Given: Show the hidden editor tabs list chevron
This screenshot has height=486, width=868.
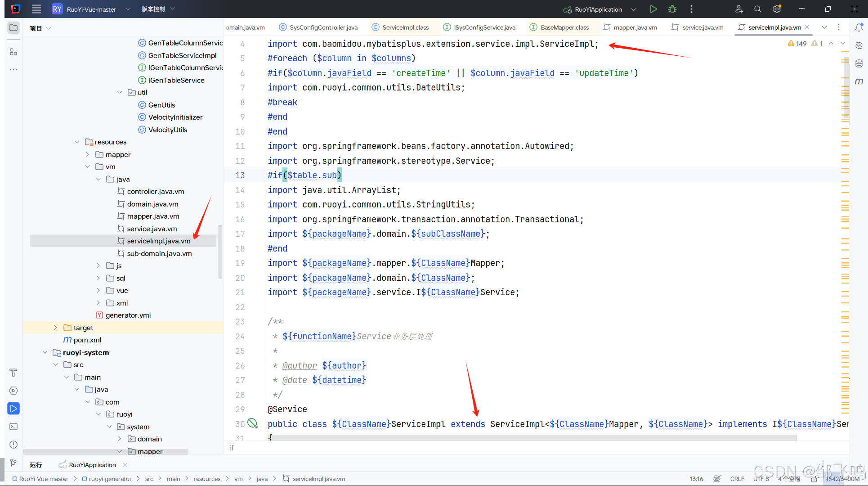Looking at the screenshot, I should (x=824, y=27).
